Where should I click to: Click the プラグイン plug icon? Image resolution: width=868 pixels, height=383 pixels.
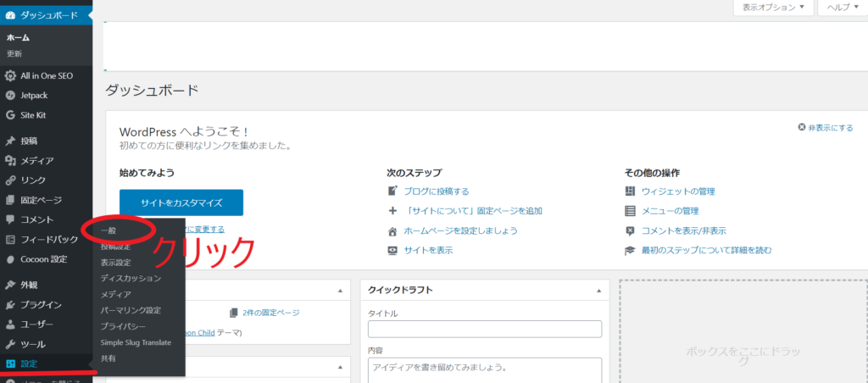coord(10,304)
